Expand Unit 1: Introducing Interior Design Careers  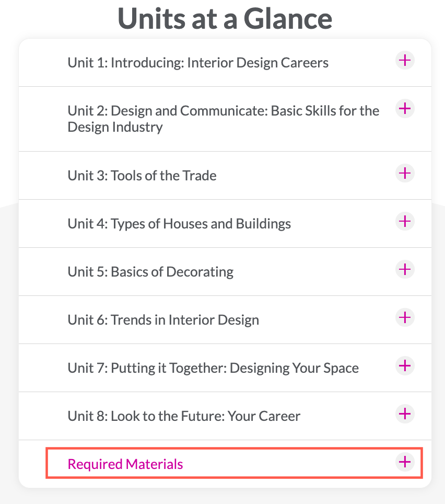coord(225,63)
